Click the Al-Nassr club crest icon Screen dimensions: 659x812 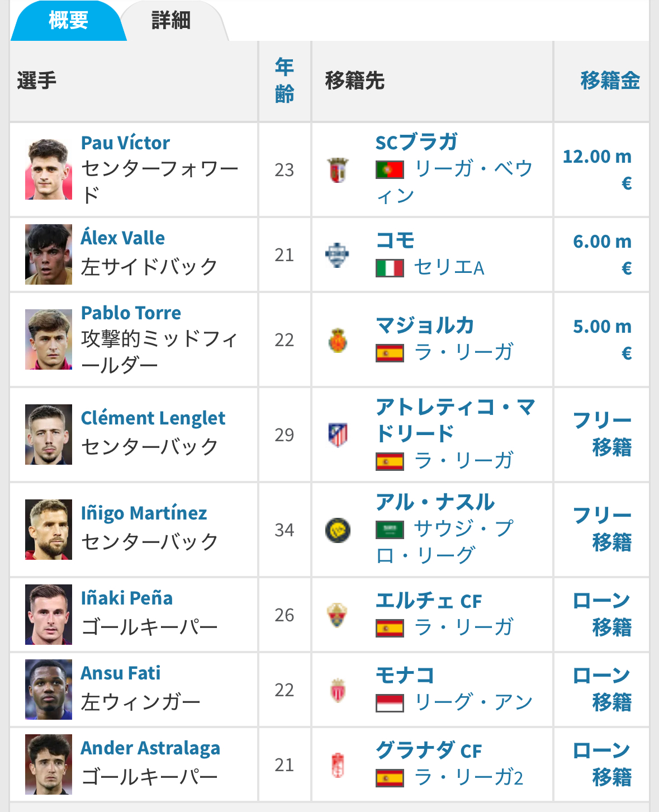click(x=338, y=530)
